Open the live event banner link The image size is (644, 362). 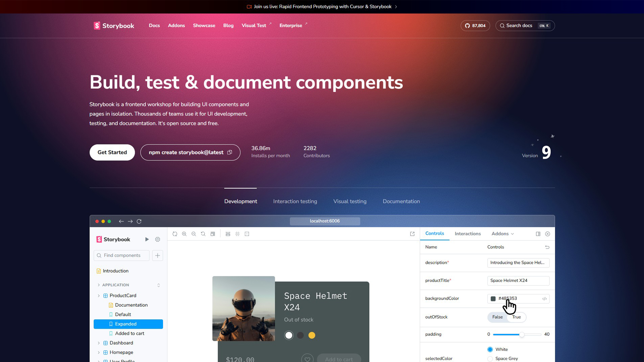click(x=322, y=7)
